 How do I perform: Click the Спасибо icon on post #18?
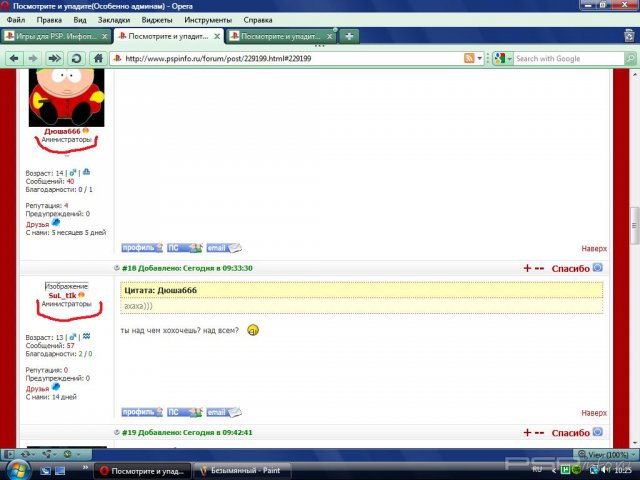tap(598, 267)
